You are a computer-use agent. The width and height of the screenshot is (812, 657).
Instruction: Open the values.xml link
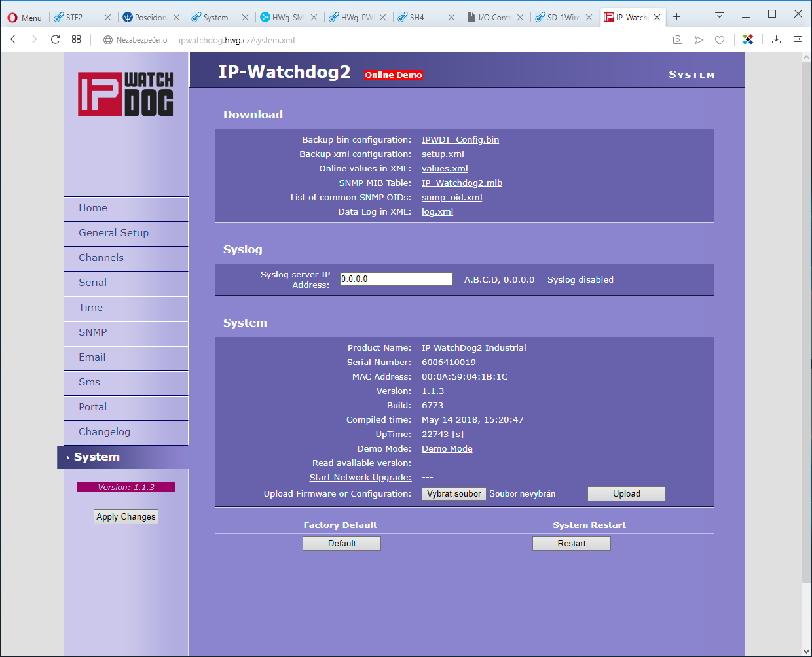point(445,169)
